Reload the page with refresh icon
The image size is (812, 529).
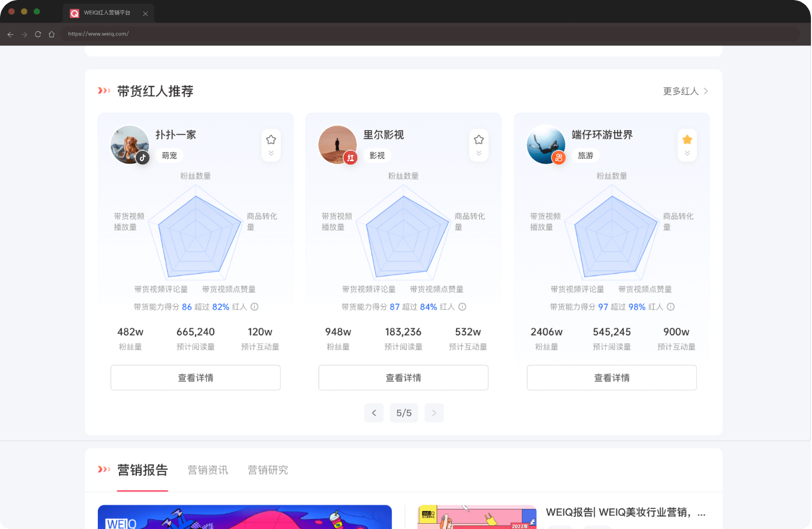[x=38, y=34]
